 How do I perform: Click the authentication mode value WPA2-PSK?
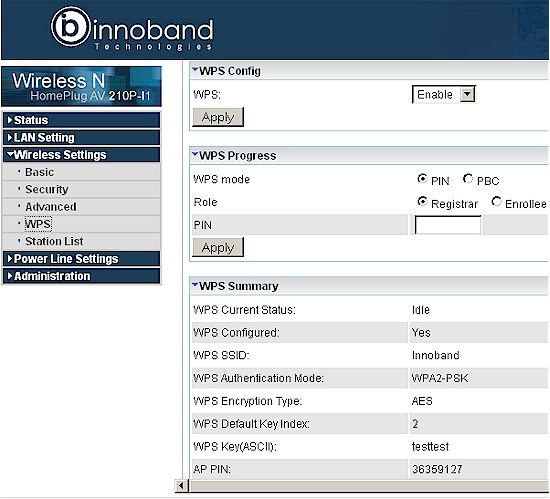coord(440,378)
